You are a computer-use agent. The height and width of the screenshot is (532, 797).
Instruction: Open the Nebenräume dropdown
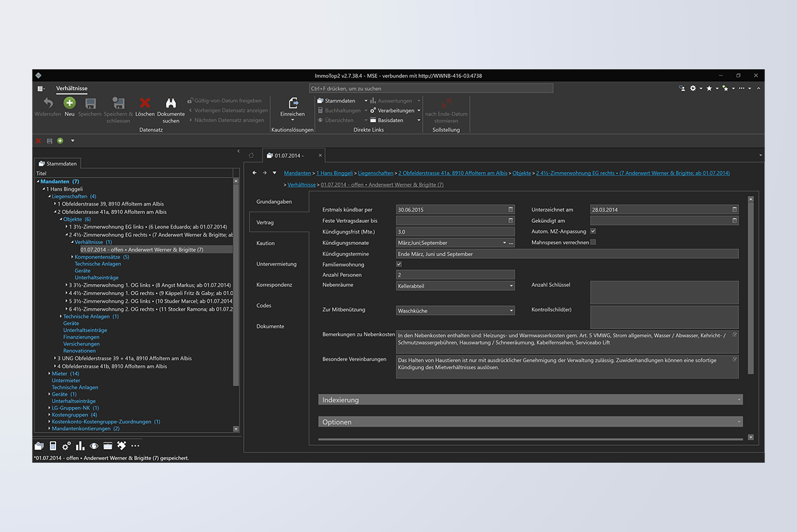pos(512,286)
